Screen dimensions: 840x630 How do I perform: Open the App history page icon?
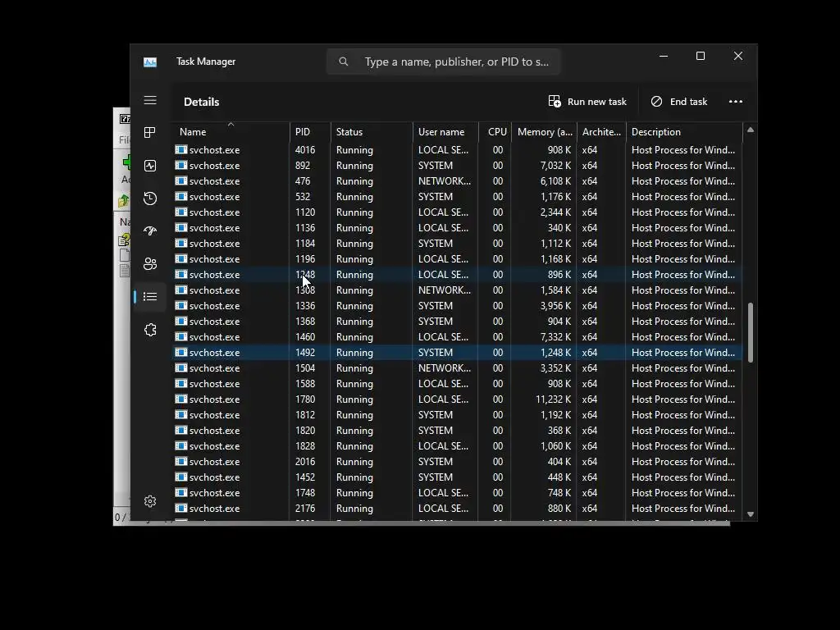(150, 199)
